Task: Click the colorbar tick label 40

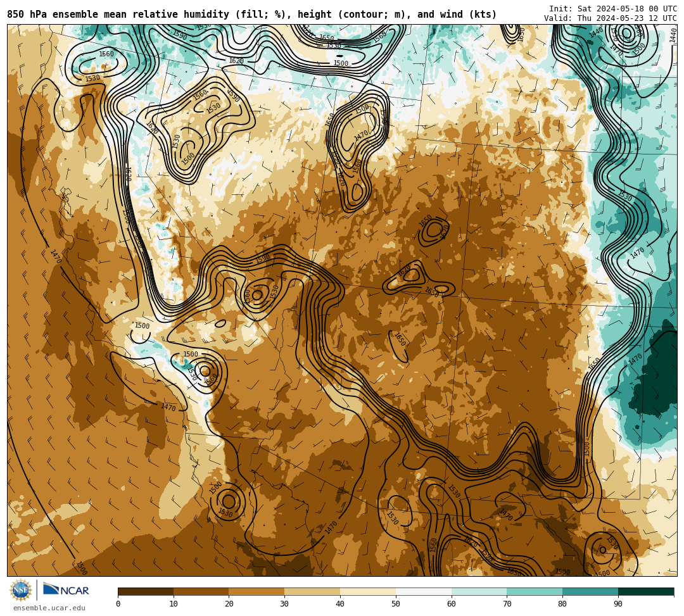Action: [x=340, y=604]
